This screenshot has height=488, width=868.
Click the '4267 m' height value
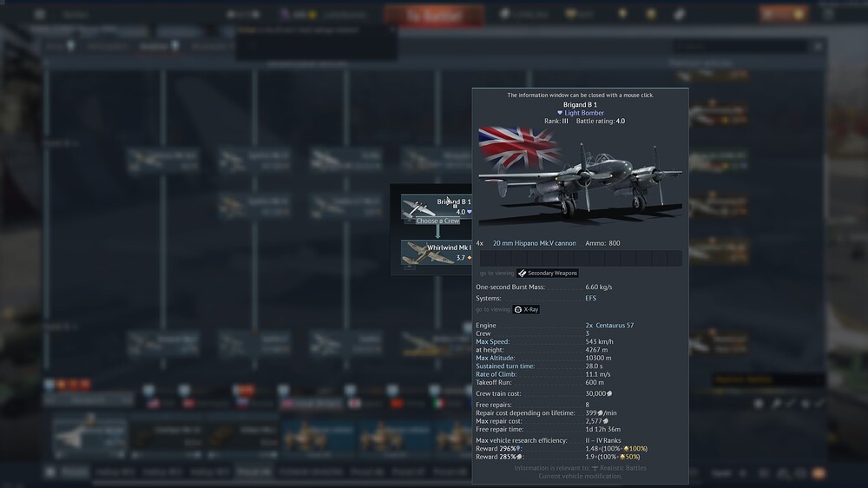pyautogui.click(x=596, y=350)
